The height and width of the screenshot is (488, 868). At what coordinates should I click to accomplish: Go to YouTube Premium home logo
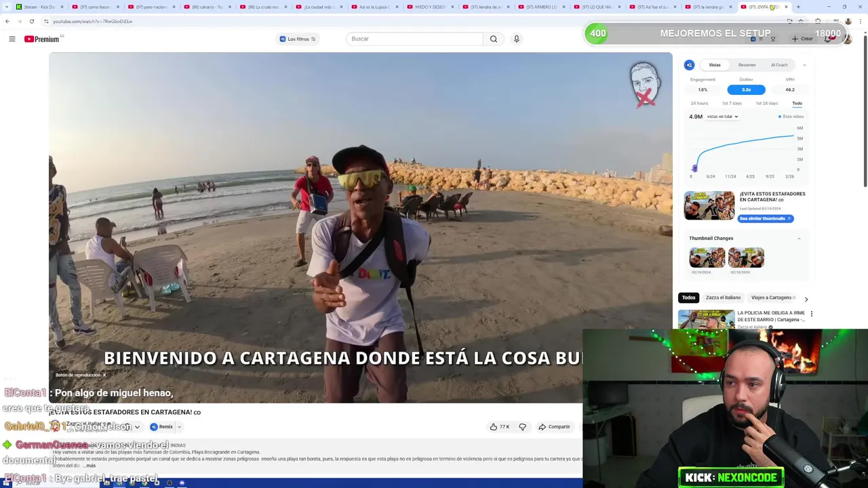(x=42, y=39)
